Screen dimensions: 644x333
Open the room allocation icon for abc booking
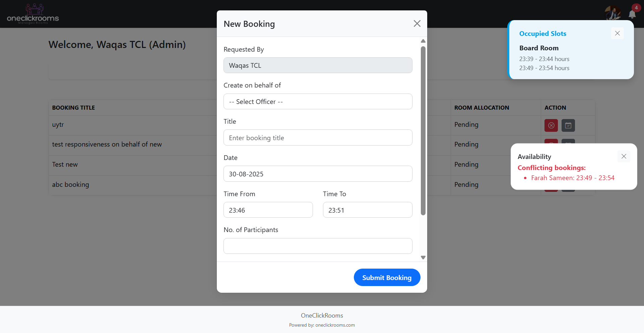click(568, 185)
